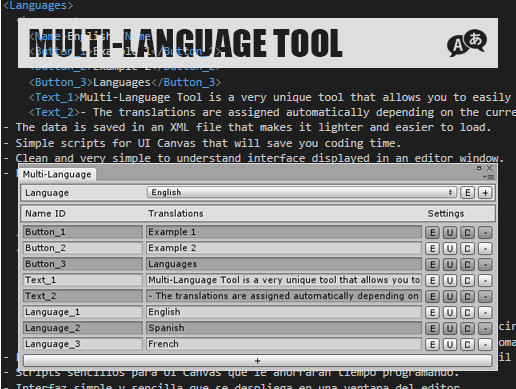Edit the Language_2 name ID field
This screenshot has height=389, width=516.
[x=83, y=328]
